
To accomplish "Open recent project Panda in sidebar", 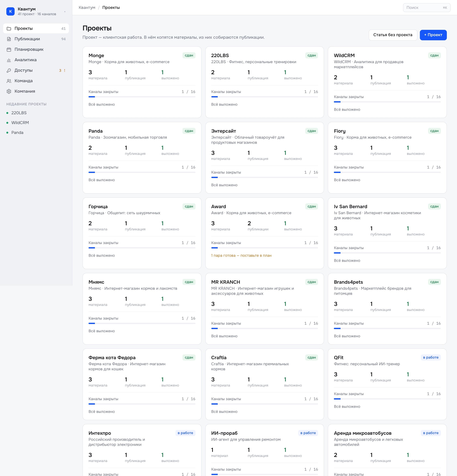I will pyautogui.click(x=36, y=133).
